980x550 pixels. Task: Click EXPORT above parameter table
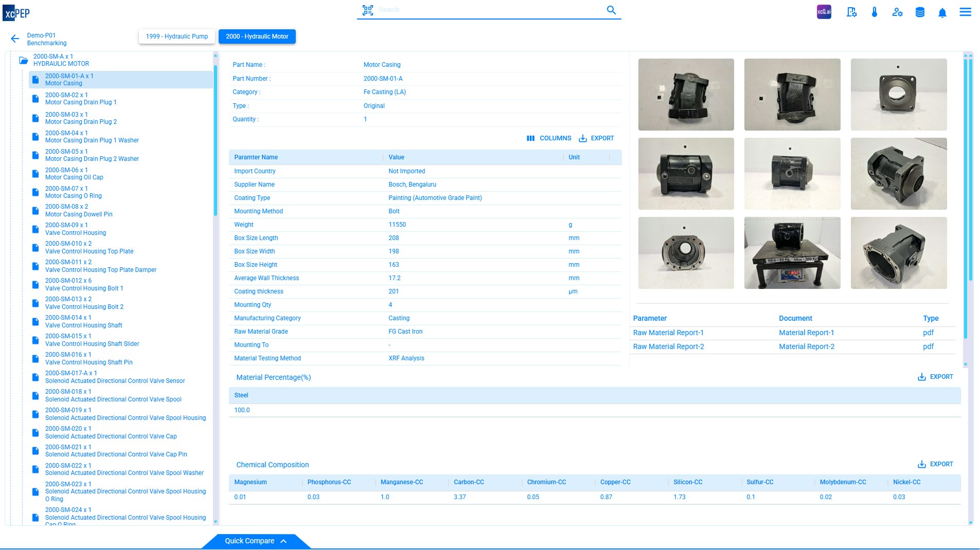click(596, 138)
